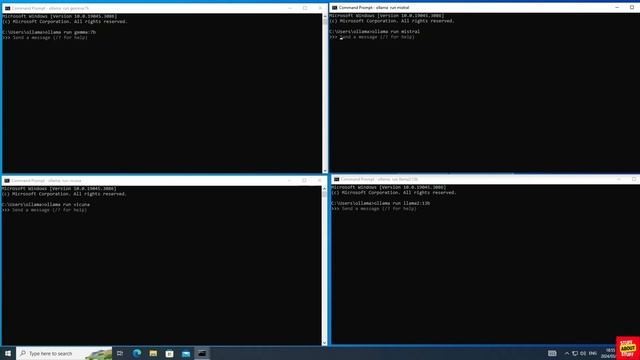Maximize the vicuna Command Prompt window

click(x=304, y=180)
